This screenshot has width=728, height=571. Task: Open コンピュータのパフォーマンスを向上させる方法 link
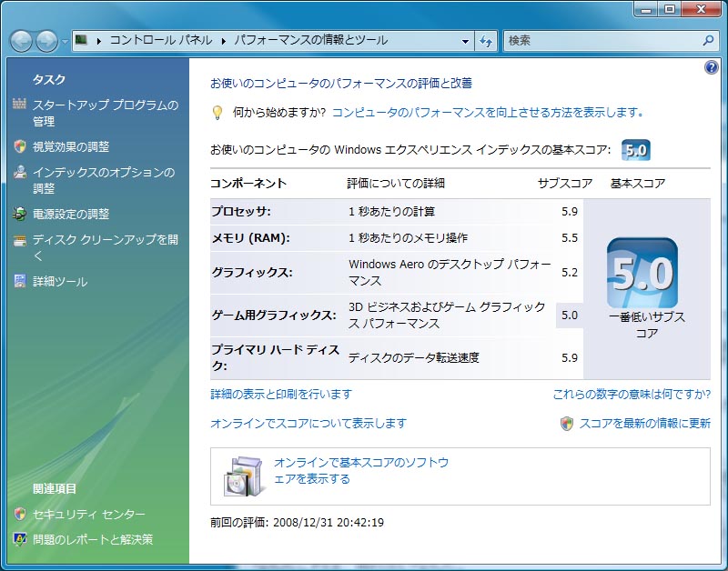[488, 112]
